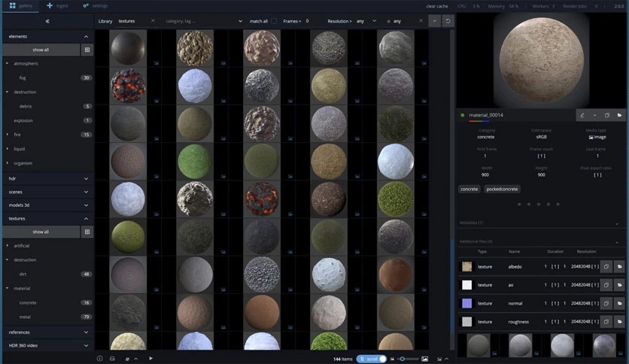This screenshot has height=364, width=629.
Task: Expand the fire tree node
Action: pos(8,135)
